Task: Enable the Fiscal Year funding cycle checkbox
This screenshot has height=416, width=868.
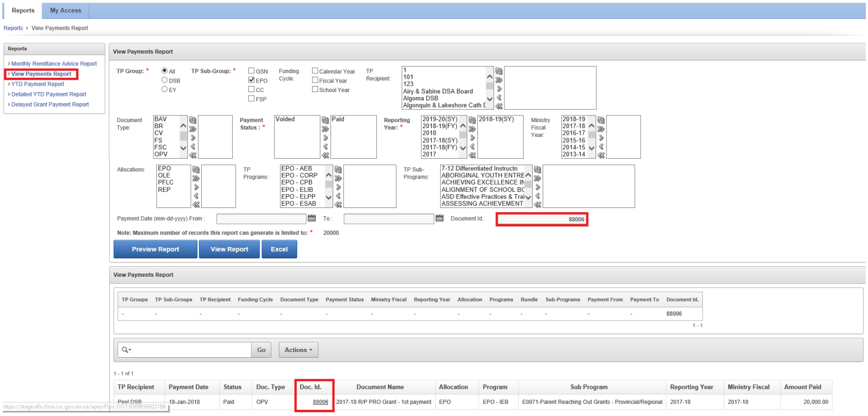Action: [315, 80]
